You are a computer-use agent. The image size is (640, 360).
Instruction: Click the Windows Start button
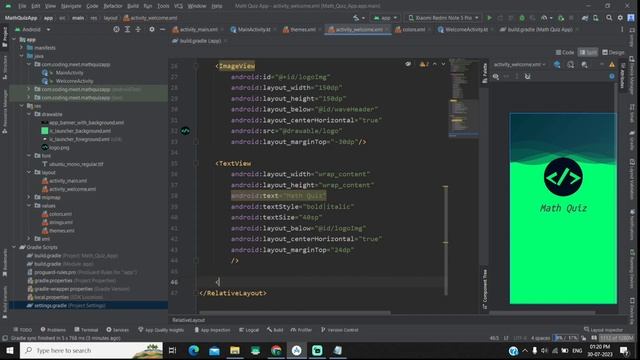[9, 350]
